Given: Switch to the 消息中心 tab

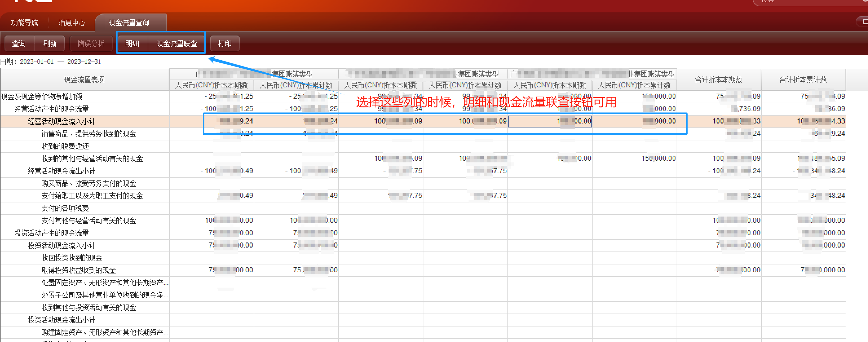Looking at the screenshot, I should click(x=71, y=23).
